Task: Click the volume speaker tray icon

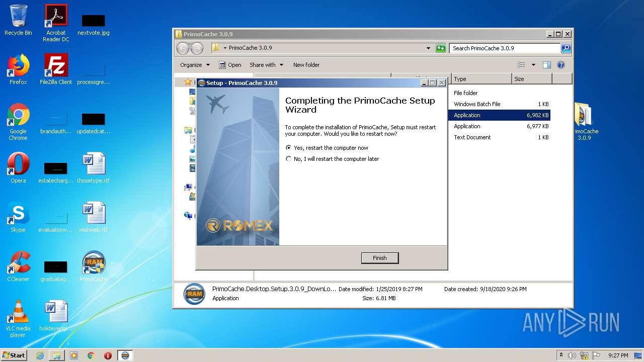Action: (x=572, y=355)
